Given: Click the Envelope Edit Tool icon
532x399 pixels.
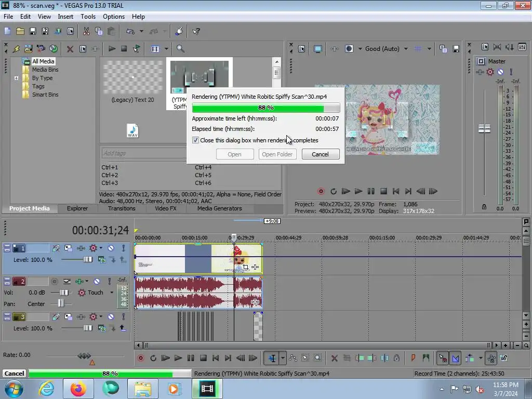Looking at the screenshot, I should 293,358.
